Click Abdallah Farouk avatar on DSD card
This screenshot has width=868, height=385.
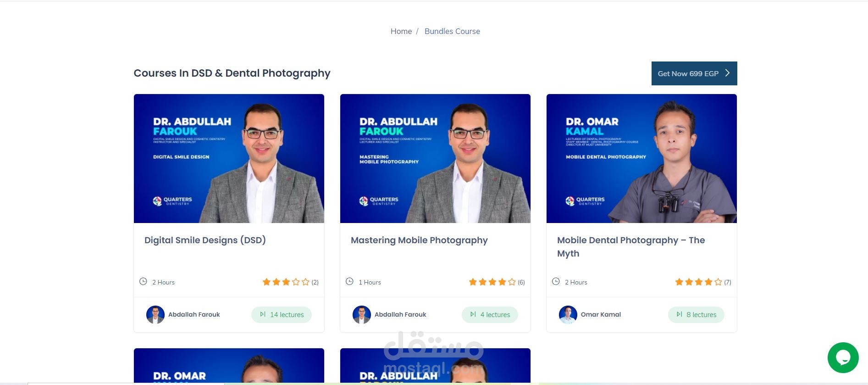(x=155, y=315)
